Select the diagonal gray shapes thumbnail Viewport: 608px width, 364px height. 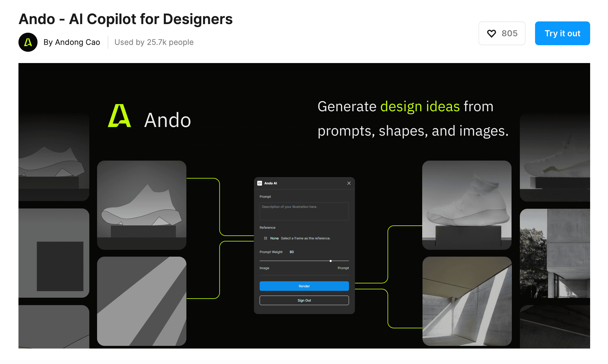pyautogui.click(x=142, y=301)
